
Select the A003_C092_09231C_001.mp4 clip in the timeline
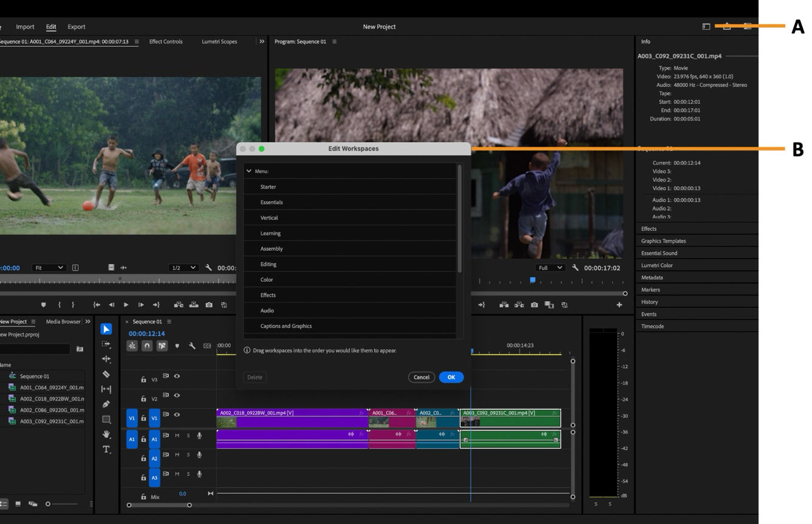point(510,418)
